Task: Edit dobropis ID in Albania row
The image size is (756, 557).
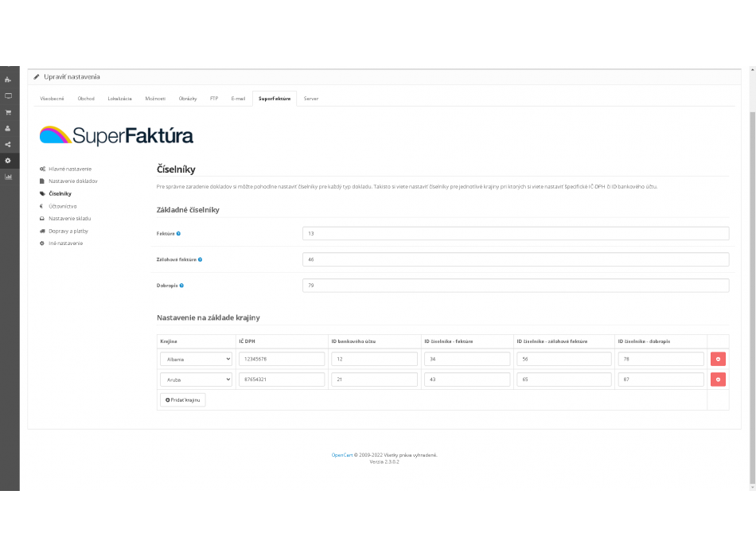Action: [x=661, y=360]
